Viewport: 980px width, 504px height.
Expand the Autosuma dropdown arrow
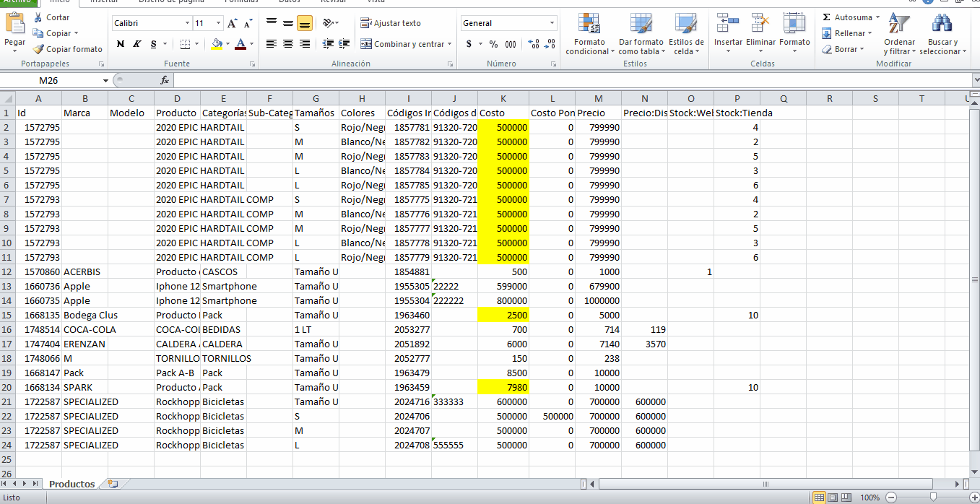(x=877, y=17)
